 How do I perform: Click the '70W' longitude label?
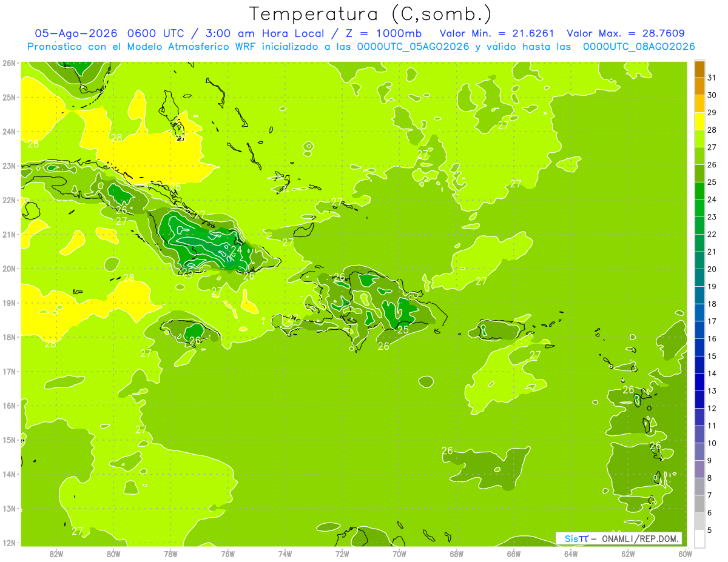coord(399,554)
